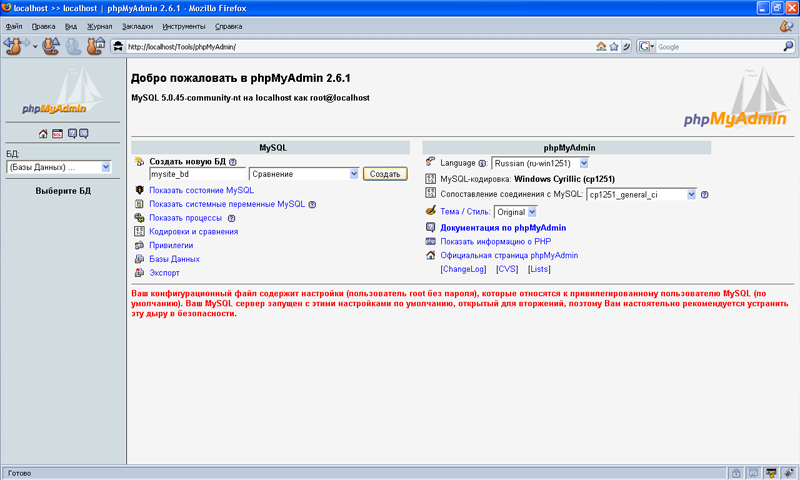This screenshot has height=480, width=800.
Task: Open the Экспорт link
Action: [x=164, y=273]
